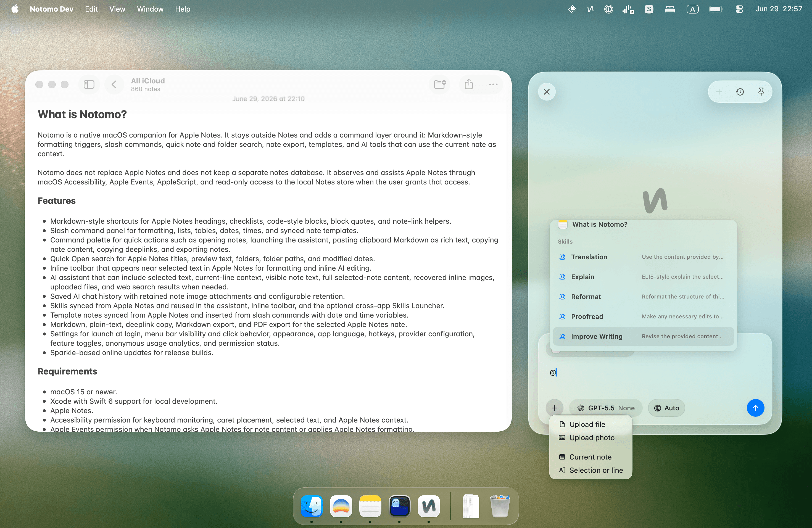
Task: Choose the Explain skill
Action: [643, 277]
